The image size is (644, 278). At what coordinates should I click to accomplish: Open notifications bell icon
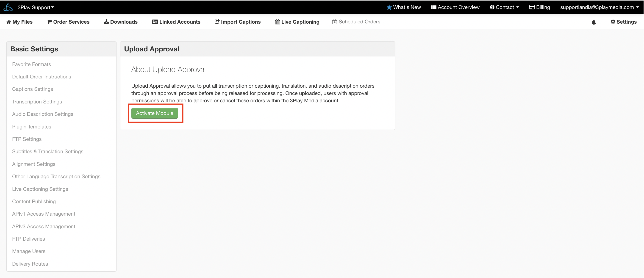click(594, 22)
